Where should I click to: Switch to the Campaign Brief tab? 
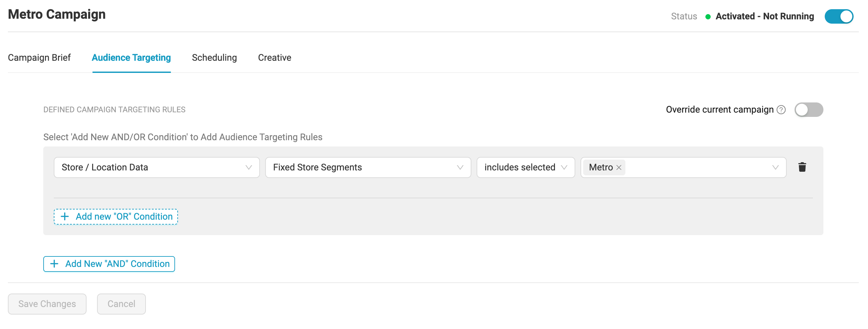click(39, 58)
